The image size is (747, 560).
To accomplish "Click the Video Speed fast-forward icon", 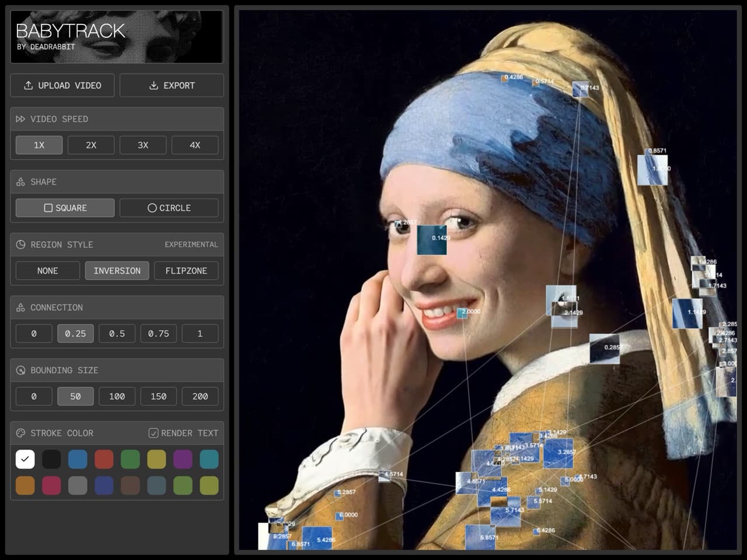I will (20, 119).
